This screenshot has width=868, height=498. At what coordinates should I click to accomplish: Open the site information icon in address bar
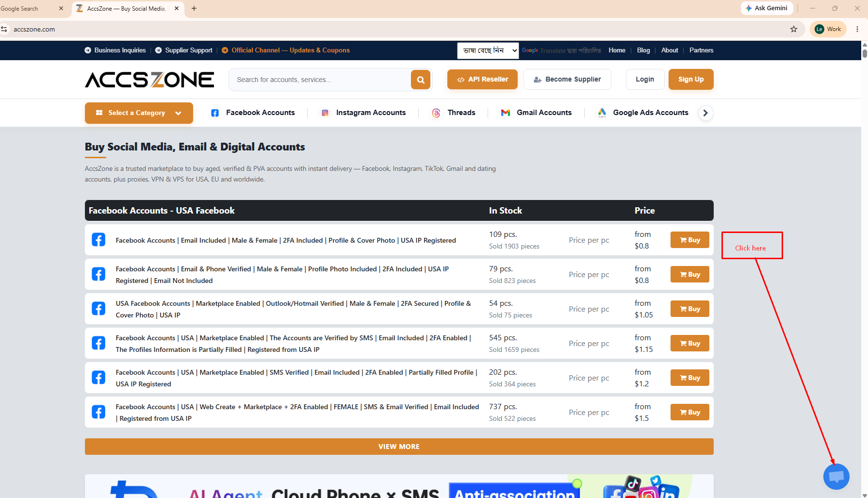point(4,29)
